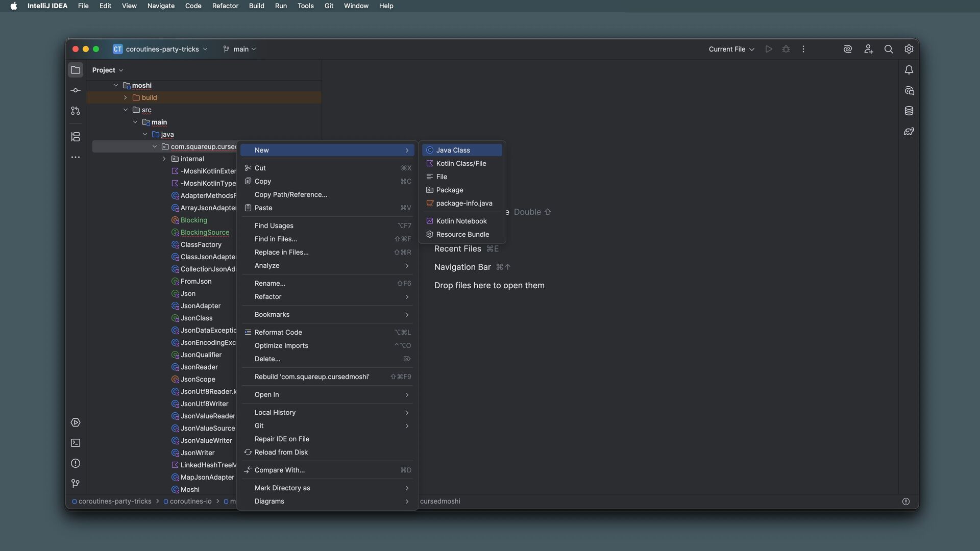Click Optimize Imports in context menu
The image size is (980, 551).
point(327,345)
